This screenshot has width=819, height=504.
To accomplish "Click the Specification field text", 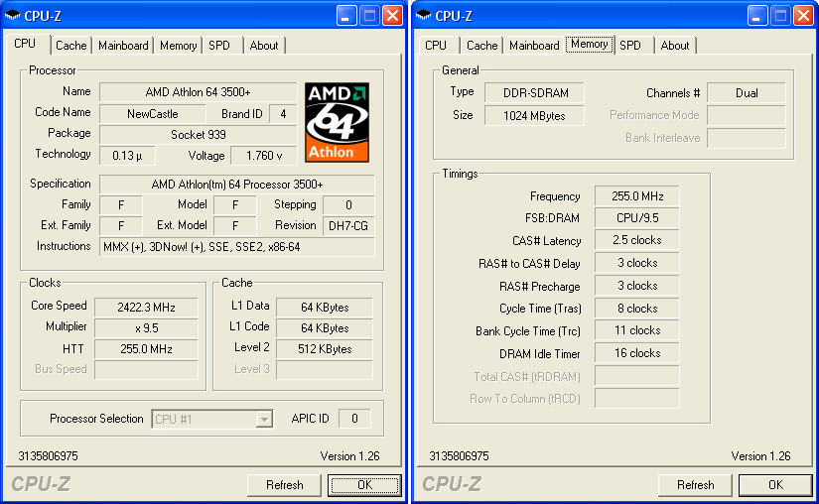I will click(236, 185).
